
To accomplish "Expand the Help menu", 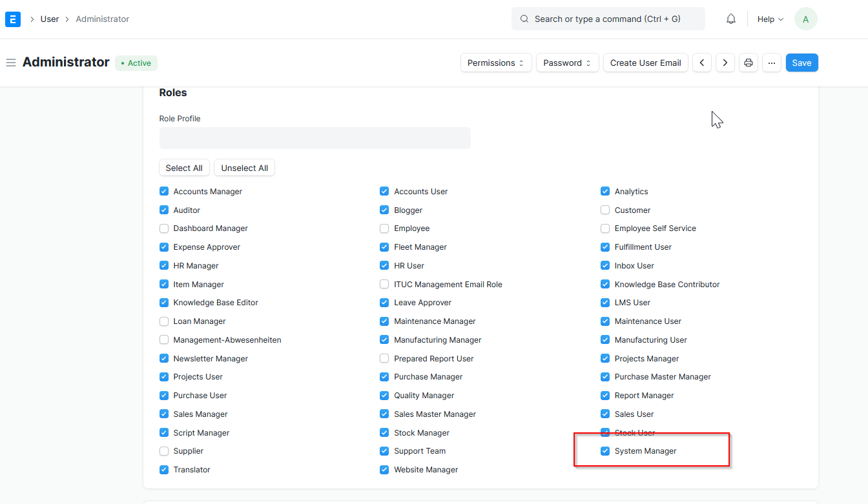I will click(x=769, y=19).
